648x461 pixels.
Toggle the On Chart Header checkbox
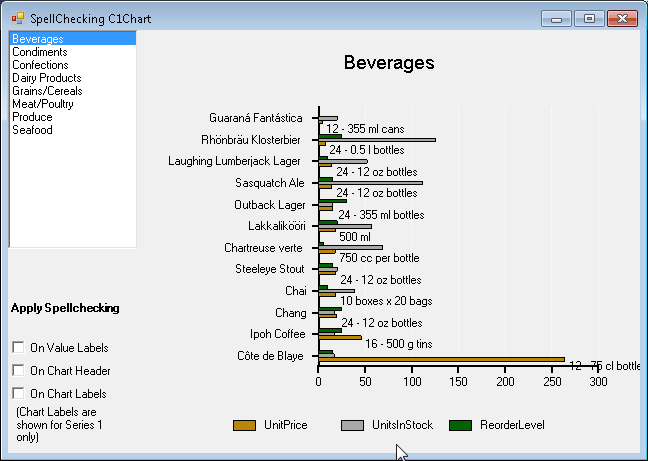18,370
